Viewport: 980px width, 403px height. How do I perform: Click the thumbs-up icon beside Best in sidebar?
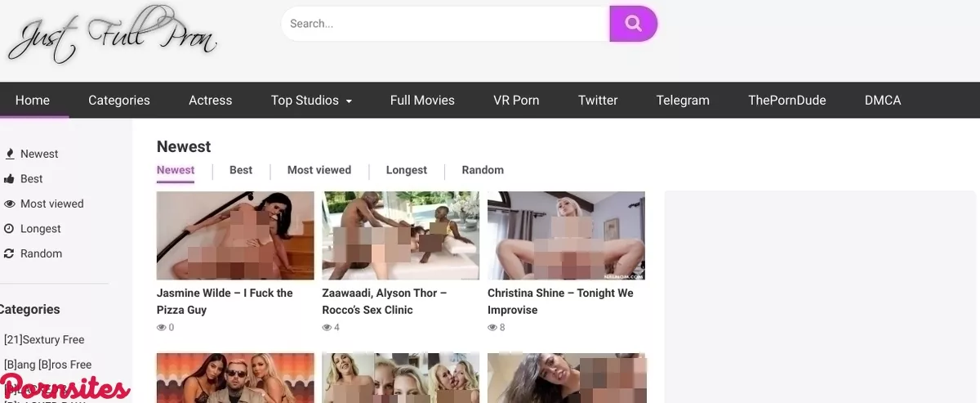[x=10, y=179]
